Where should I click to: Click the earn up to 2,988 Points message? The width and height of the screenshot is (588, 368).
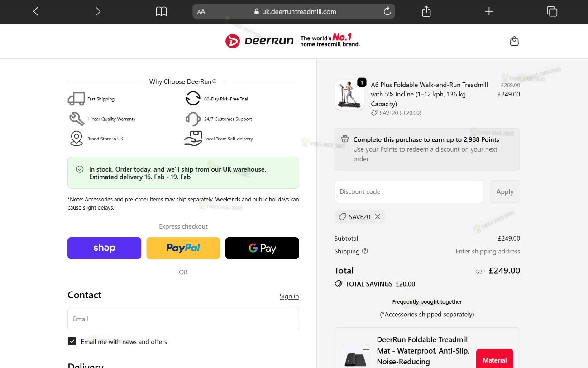pos(426,139)
